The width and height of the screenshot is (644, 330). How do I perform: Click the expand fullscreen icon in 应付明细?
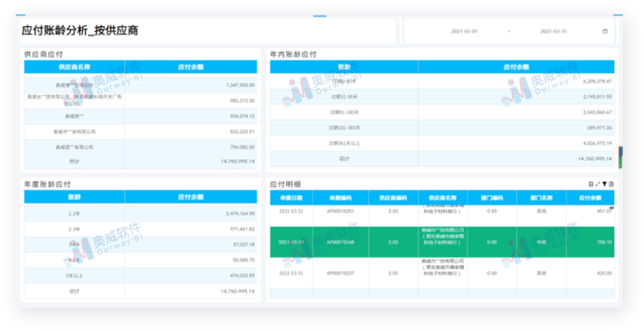[x=598, y=184]
